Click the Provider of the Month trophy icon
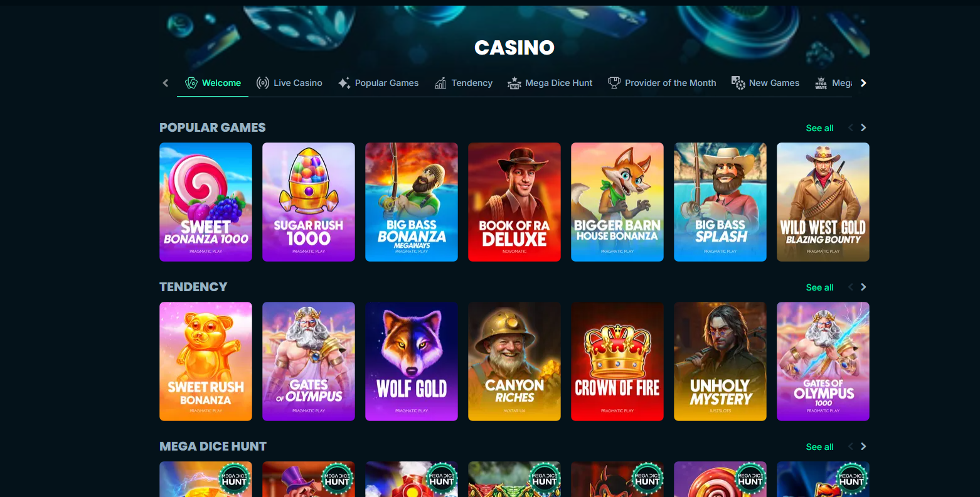Image resolution: width=980 pixels, height=497 pixels. (x=614, y=83)
